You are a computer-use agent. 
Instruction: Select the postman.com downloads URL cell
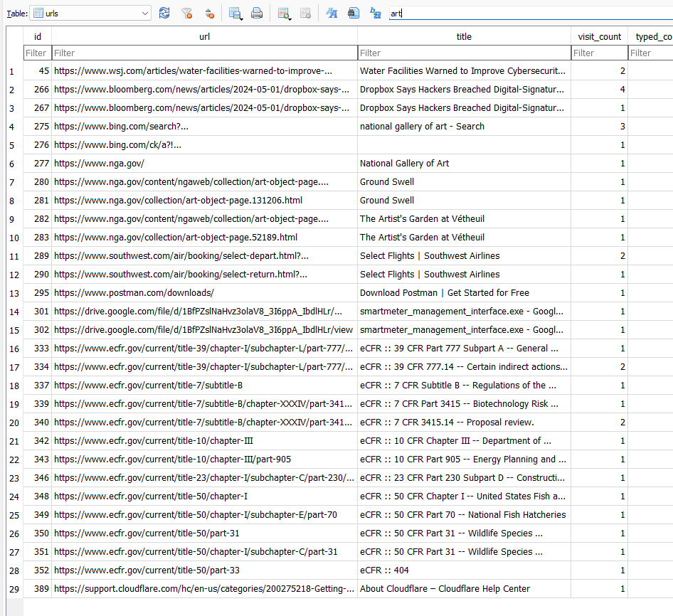pyautogui.click(x=204, y=293)
